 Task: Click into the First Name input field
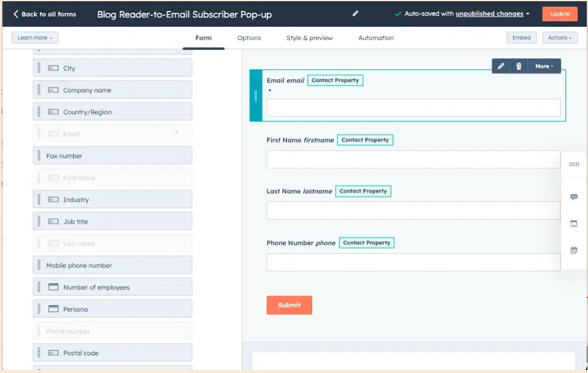click(x=413, y=160)
